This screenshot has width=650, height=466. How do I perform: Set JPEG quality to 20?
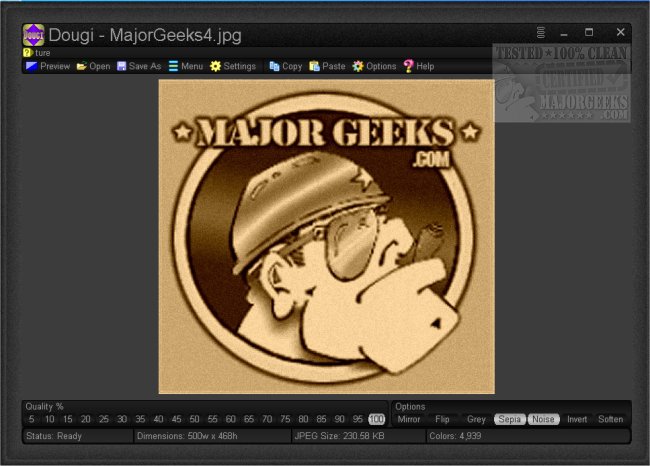tap(86, 419)
